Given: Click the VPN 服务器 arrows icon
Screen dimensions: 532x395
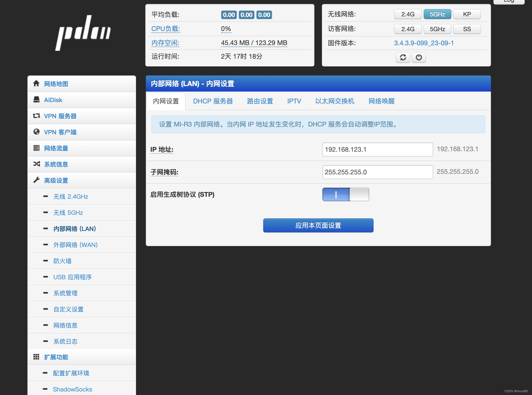Looking at the screenshot, I should tap(36, 116).
